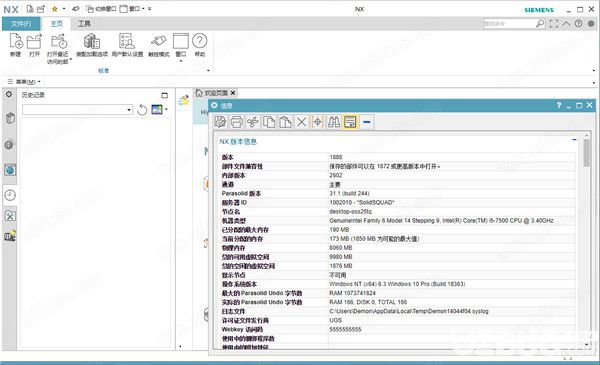
Task: Click the Paste icon in Information window
Action: pyautogui.click(x=285, y=122)
